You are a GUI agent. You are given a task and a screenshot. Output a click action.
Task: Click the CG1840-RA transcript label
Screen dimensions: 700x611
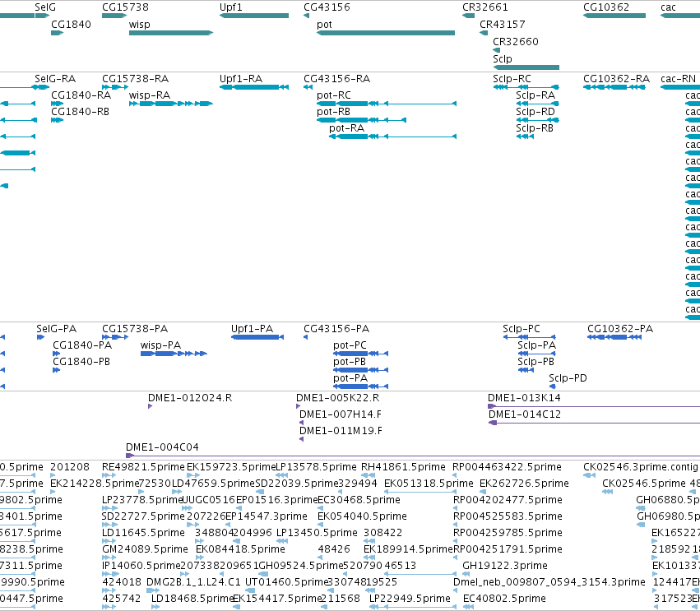[81, 95]
